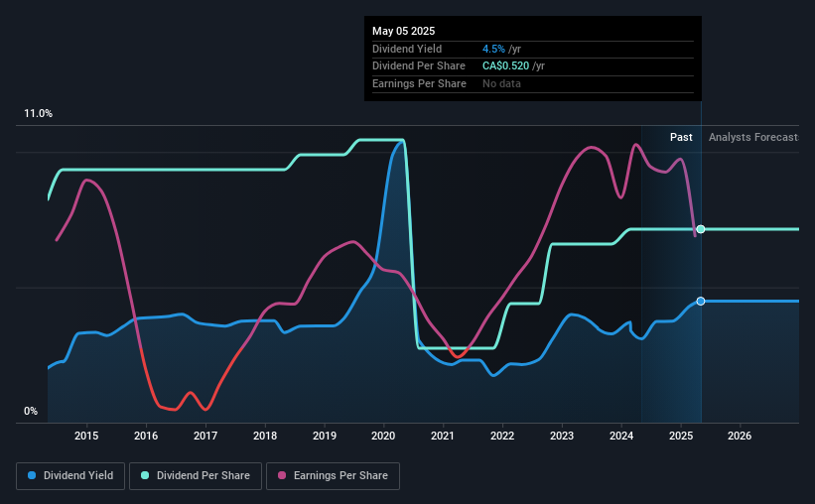Viewport: 815px width, 504px height.
Task: Toggle the Dividend Yield legend button
Action: click(x=70, y=476)
